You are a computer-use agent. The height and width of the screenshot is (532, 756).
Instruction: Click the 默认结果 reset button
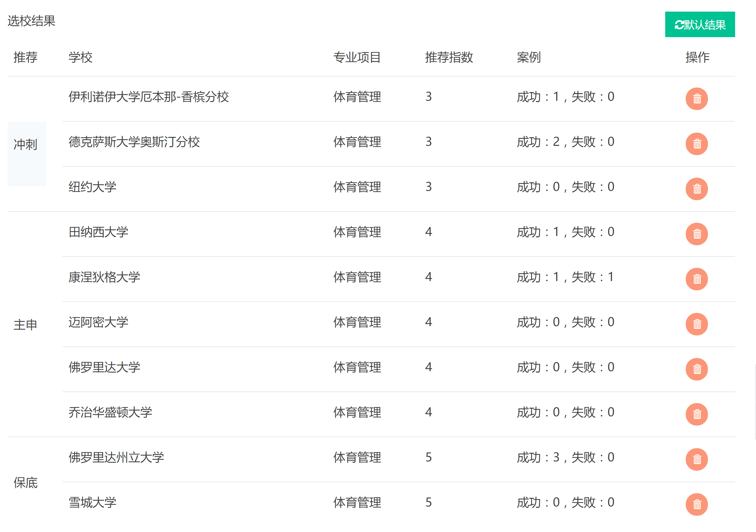[x=700, y=25]
